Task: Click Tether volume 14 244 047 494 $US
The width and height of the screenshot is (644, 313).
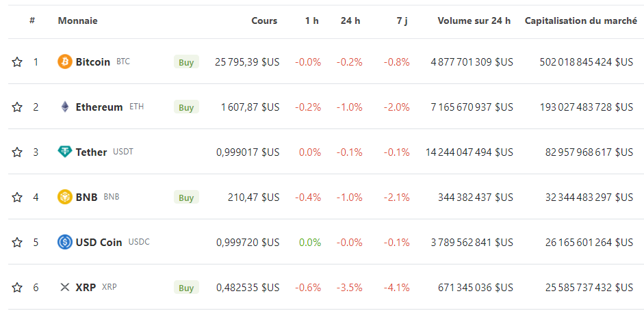Action: 469,152
